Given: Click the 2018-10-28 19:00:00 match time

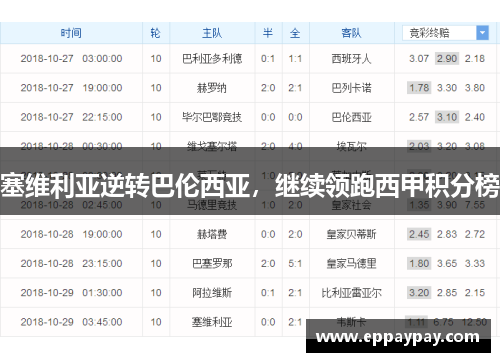Looking at the screenshot, I should [x=71, y=234].
